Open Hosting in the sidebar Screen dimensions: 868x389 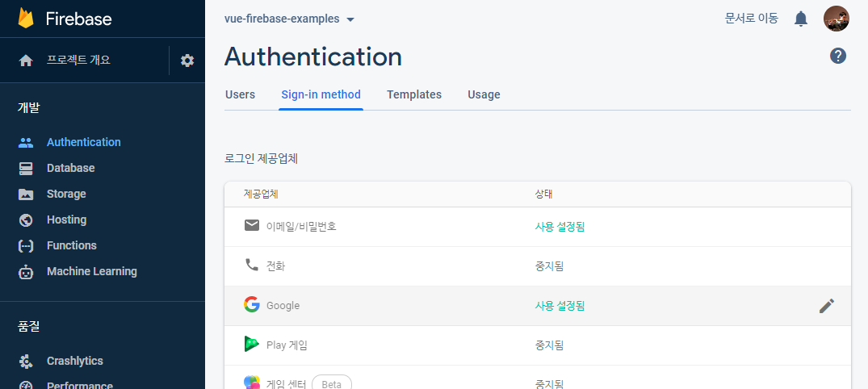(66, 220)
